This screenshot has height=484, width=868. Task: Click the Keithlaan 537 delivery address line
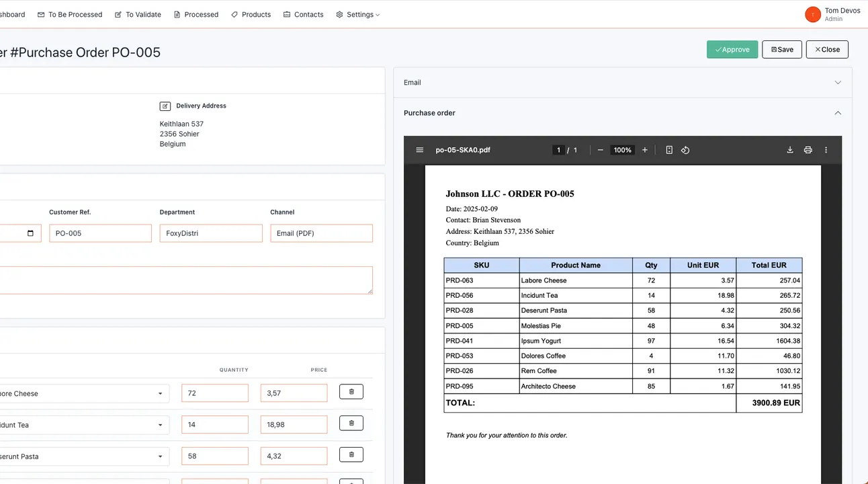point(181,124)
